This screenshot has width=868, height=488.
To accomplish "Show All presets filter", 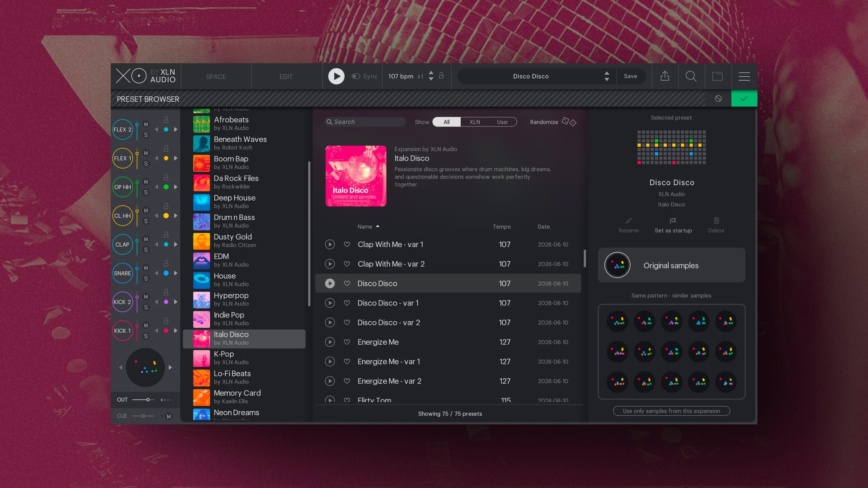I will [447, 122].
